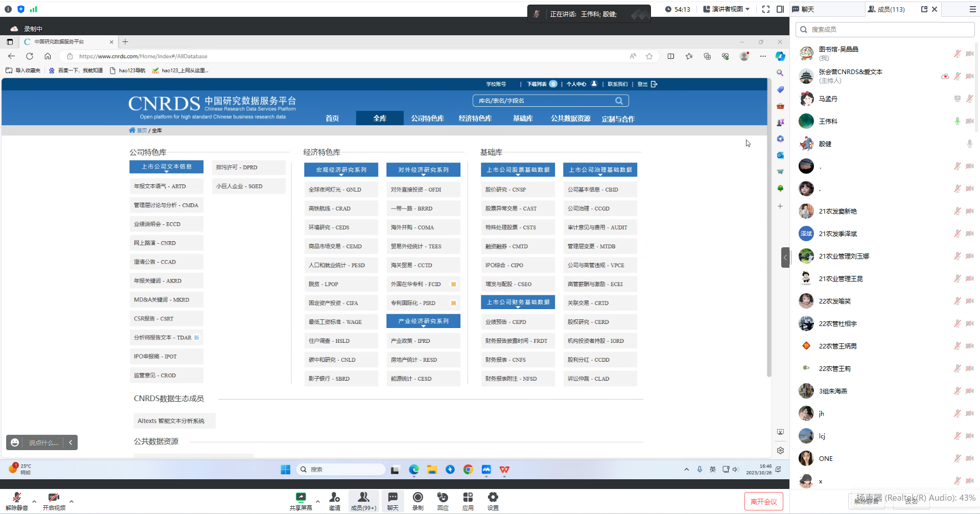
Task: Click the webpage vertical scrollbar
Action: pyautogui.click(x=769, y=228)
